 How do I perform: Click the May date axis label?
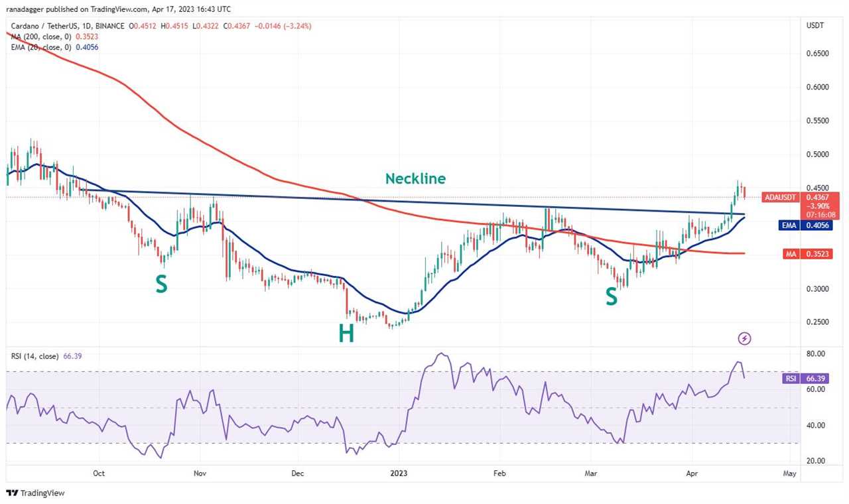click(789, 474)
